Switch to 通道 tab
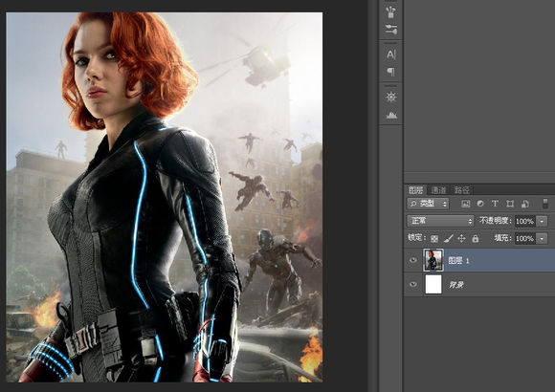The width and height of the screenshot is (555, 392). [438, 190]
